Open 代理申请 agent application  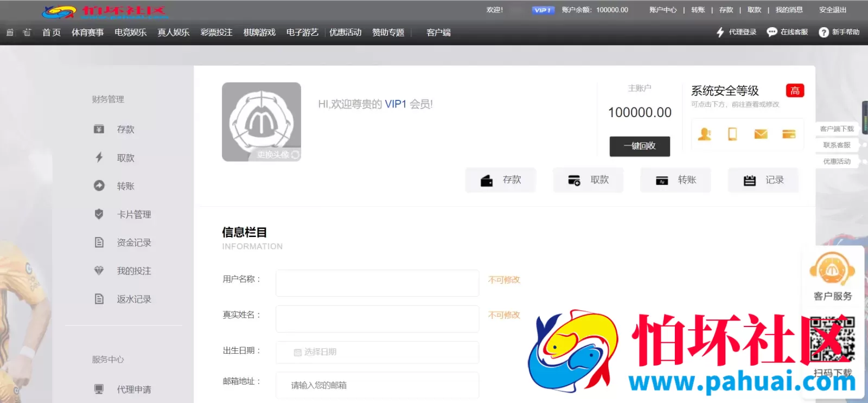click(x=123, y=389)
